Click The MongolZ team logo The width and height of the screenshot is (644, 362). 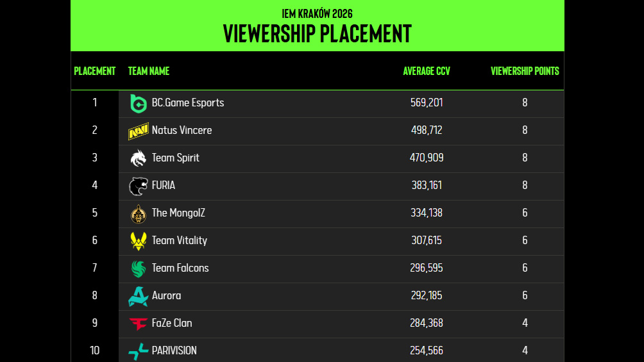138,213
